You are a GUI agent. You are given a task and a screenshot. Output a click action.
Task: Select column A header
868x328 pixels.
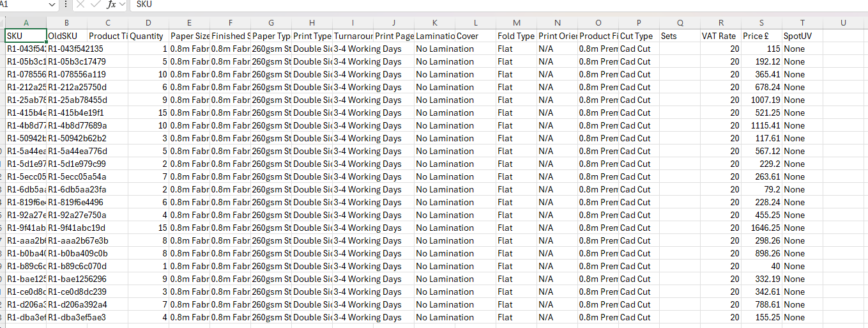coord(26,23)
